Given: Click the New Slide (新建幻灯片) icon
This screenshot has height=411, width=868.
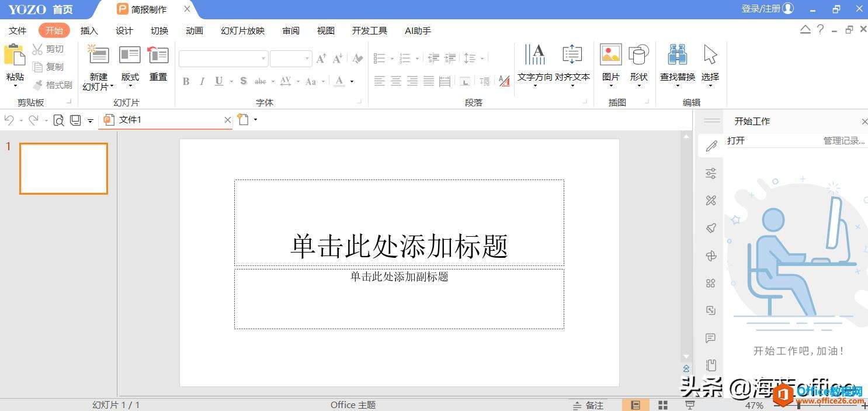Looking at the screenshot, I should pos(98,54).
